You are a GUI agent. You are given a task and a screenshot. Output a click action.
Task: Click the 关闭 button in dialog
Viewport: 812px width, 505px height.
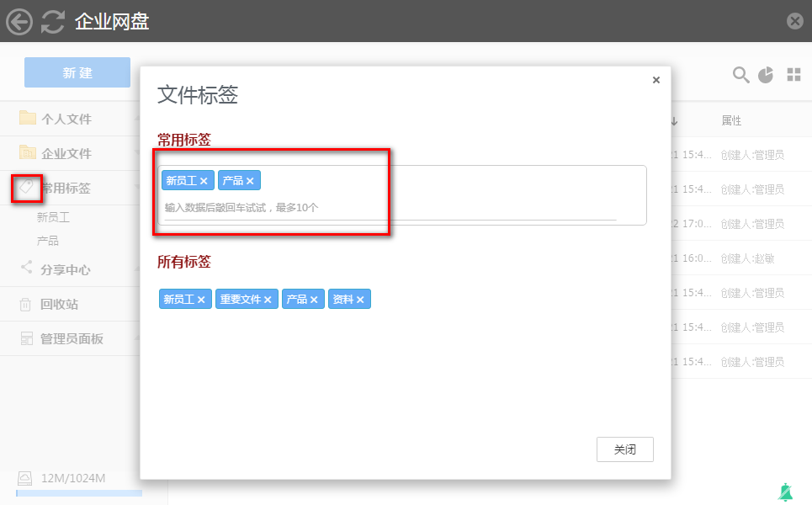tap(624, 449)
